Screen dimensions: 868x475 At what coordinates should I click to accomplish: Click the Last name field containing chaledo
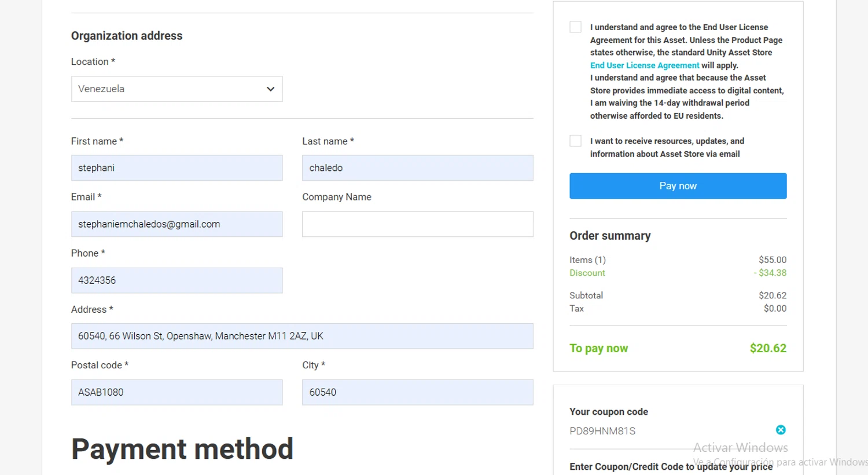417,167
